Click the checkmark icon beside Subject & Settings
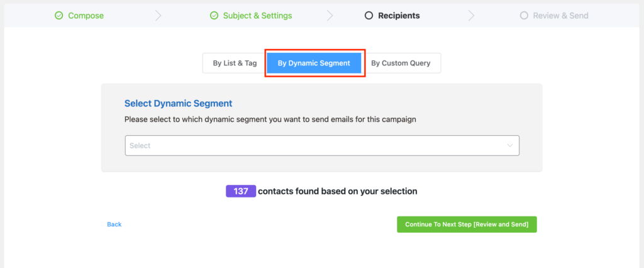 pyautogui.click(x=214, y=16)
